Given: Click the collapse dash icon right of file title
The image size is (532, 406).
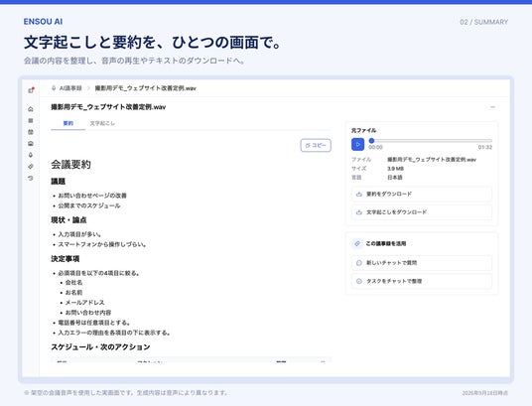Looking at the screenshot, I should point(492,107).
